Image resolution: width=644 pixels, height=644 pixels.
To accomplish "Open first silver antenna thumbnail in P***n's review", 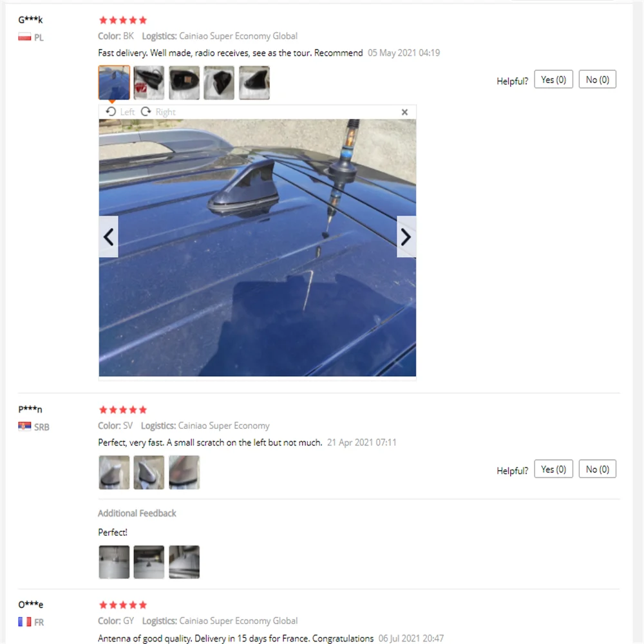I will (114, 472).
